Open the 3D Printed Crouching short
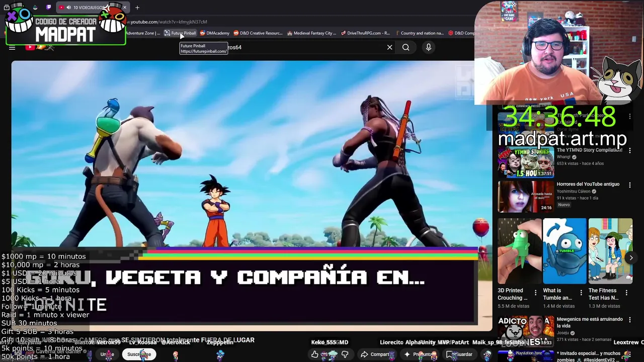Viewport: 644px width, 362px height. coord(520,251)
